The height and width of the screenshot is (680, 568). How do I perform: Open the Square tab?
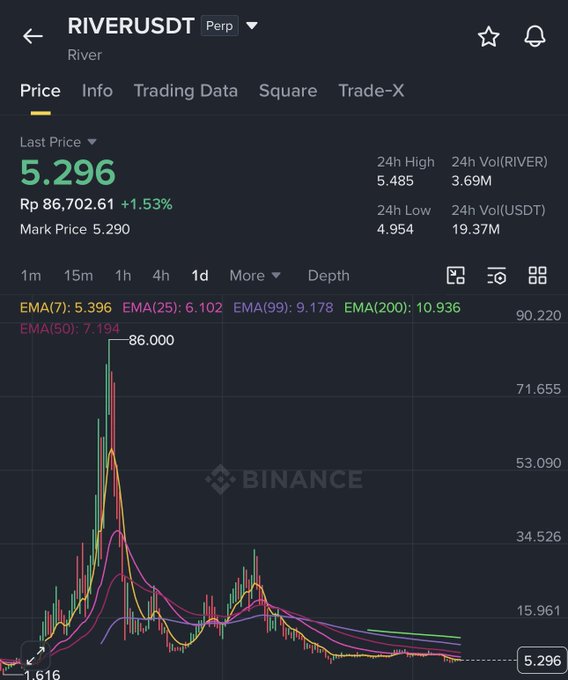(288, 91)
